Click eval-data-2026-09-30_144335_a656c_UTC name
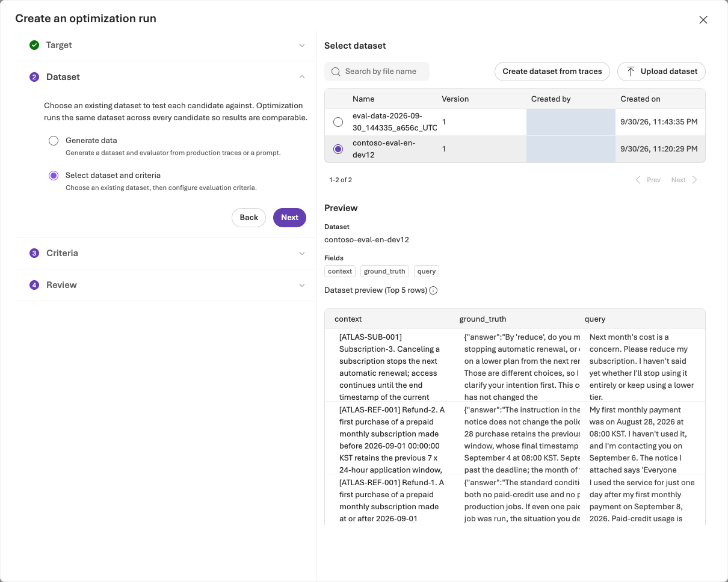728x582 pixels. point(395,122)
